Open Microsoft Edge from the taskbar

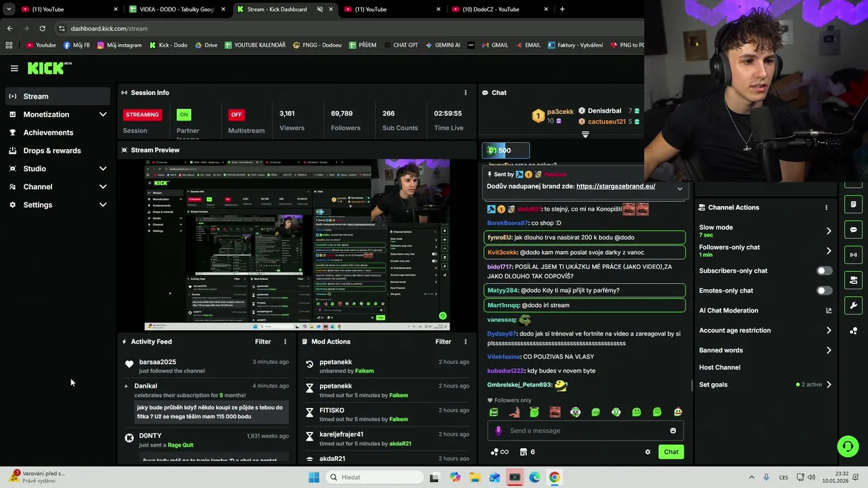click(534, 477)
